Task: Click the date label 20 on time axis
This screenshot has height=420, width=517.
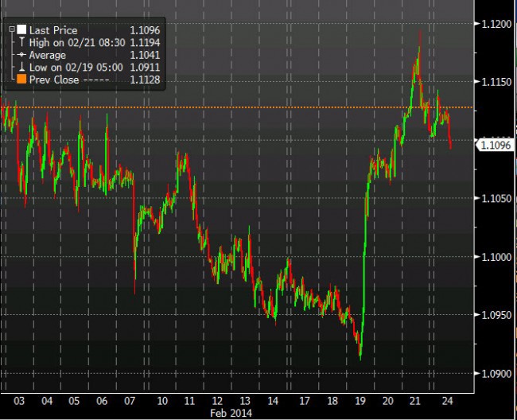Action: point(388,401)
